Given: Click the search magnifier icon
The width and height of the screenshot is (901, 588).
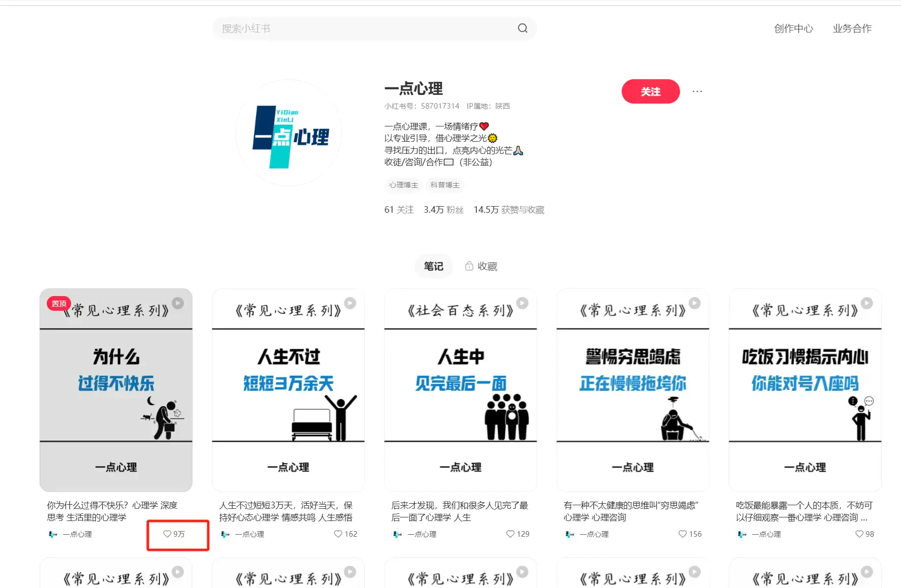Looking at the screenshot, I should click(x=523, y=28).
